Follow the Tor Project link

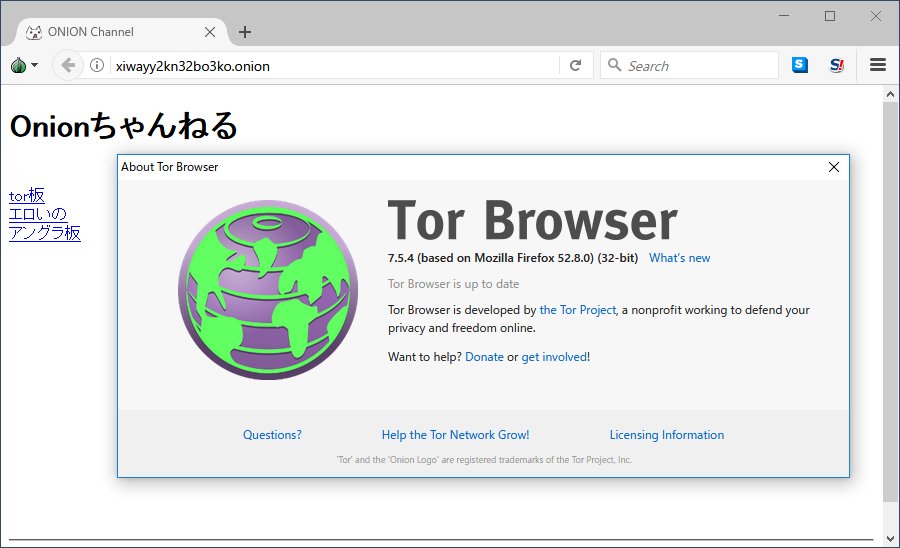point(578,310)
